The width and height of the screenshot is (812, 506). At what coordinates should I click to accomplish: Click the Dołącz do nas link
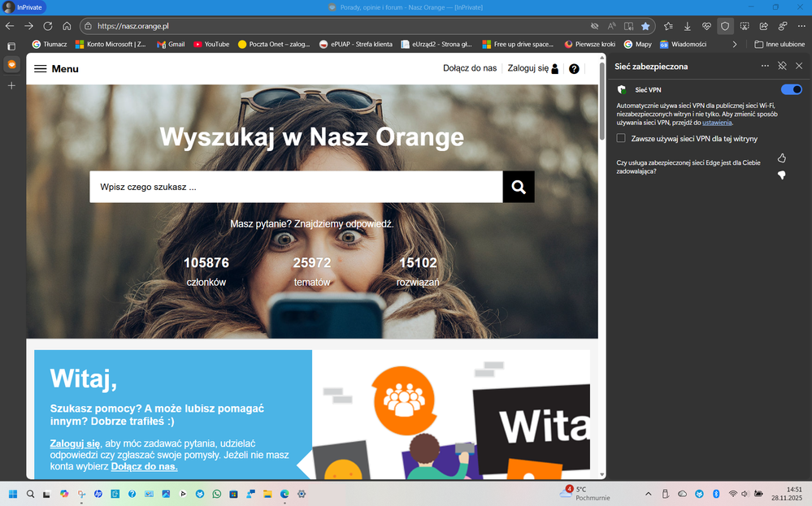(470, 68)
